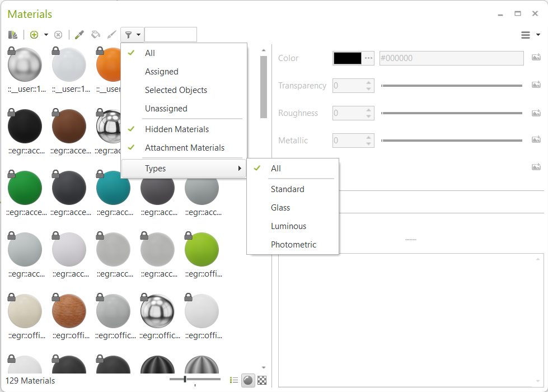Screen dimensions: 548x392
Task: Open the material library swatches icon
Action: [x=12, y=35]
